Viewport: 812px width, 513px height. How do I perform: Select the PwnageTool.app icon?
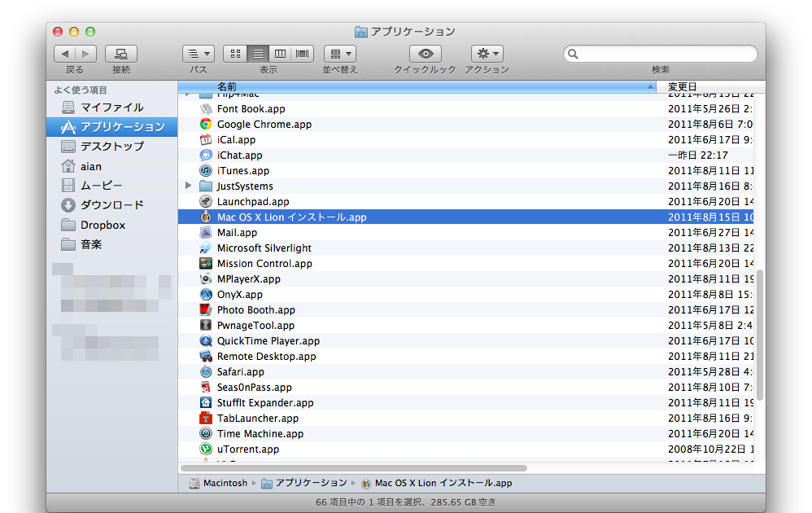click(x=206, y=326)
